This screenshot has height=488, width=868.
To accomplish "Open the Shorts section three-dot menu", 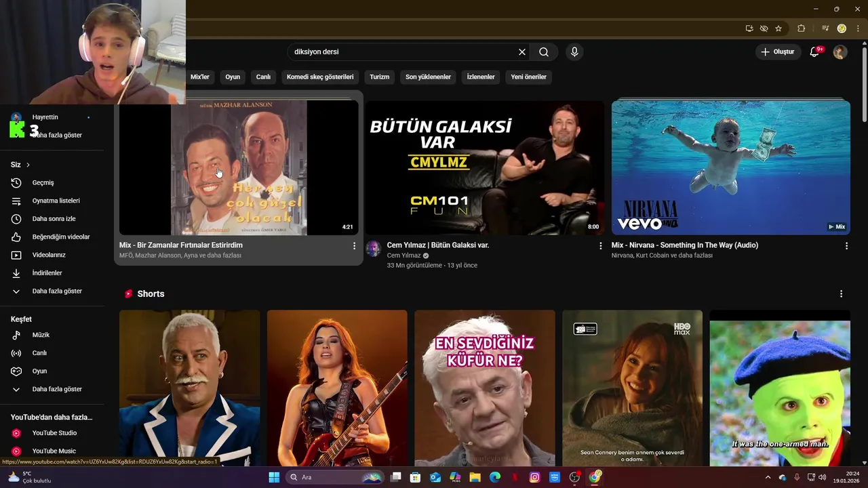I will [x=841, y=294].
